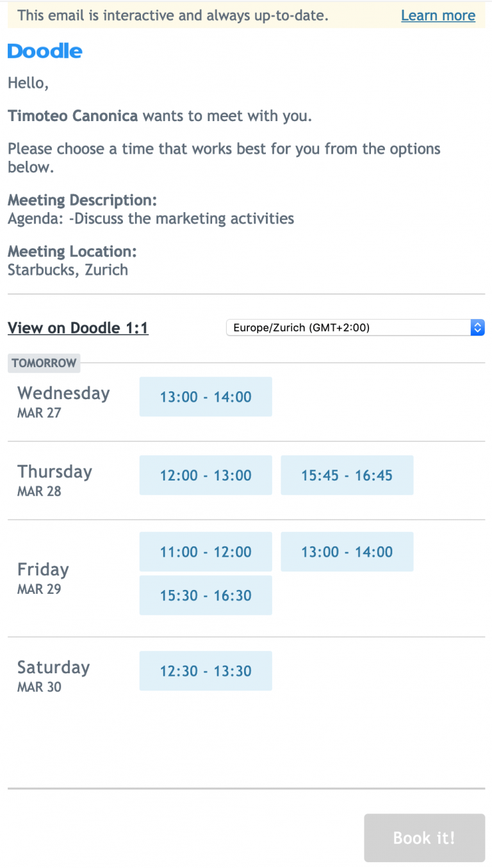Click the Starbucks, Zurich location text
This screenshot has width=492, height=868.
click(68, 270)
